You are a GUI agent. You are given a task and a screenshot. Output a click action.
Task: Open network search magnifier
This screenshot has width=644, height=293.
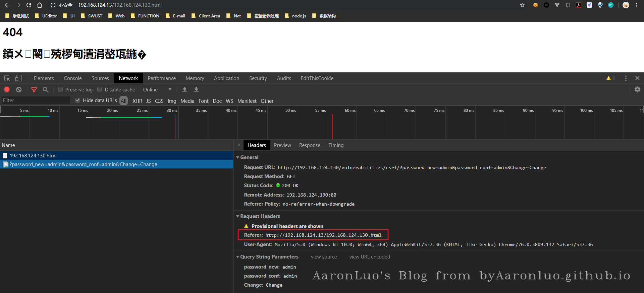46,89
